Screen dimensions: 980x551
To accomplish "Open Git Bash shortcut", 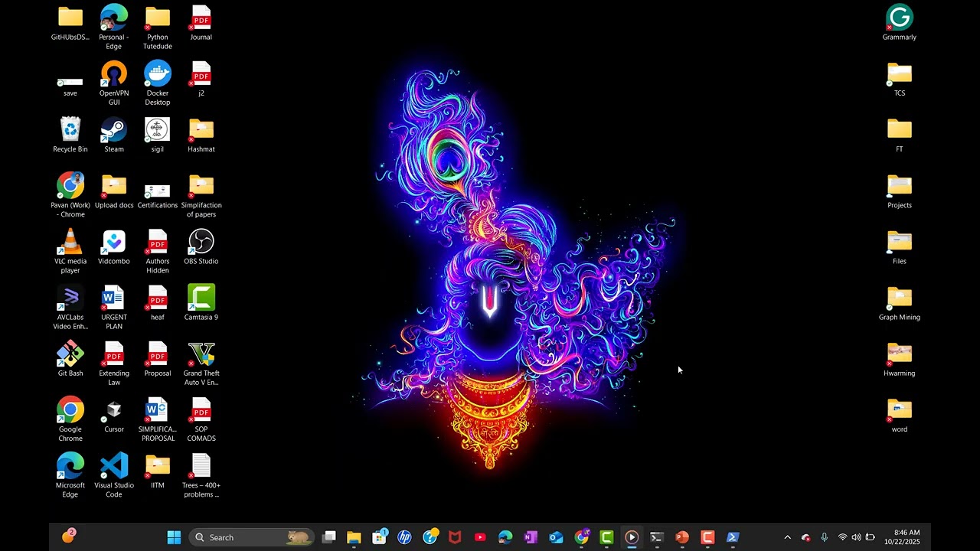I will 70,354.
